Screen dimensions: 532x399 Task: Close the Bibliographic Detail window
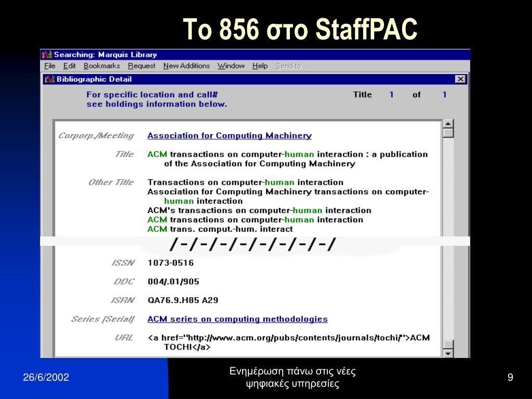pyautogui.click(x=460, y=79)
